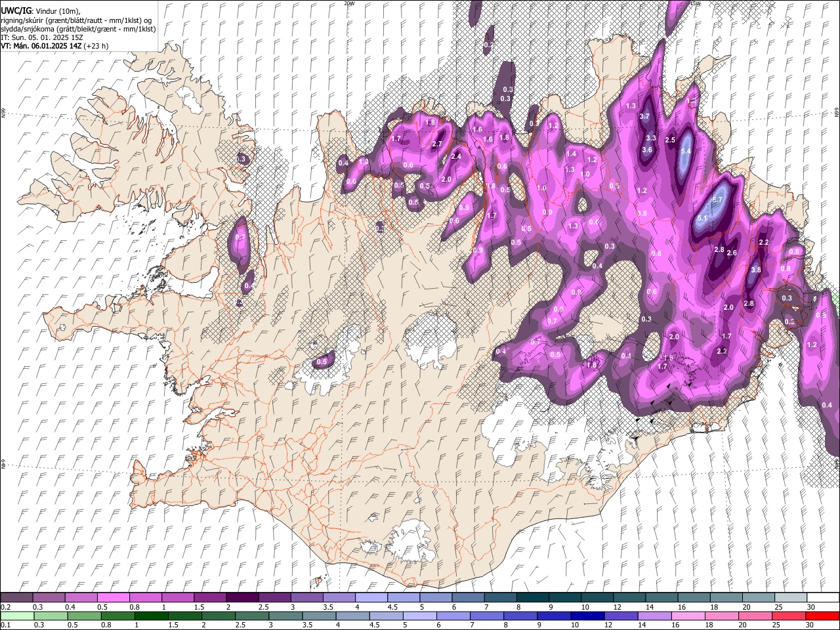
Task: Click the 20 label under lower legend
Action: [x=742, y=625]
